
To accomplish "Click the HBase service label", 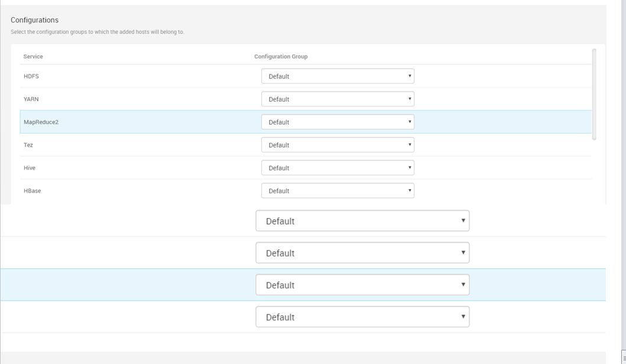I will (x=33, y=191).
